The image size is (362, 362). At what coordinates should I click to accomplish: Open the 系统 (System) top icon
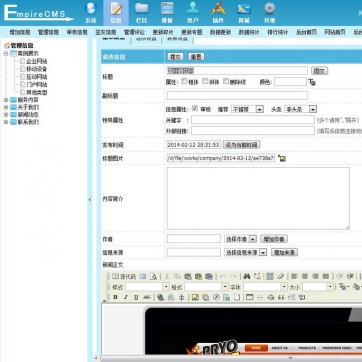(90, 13)
